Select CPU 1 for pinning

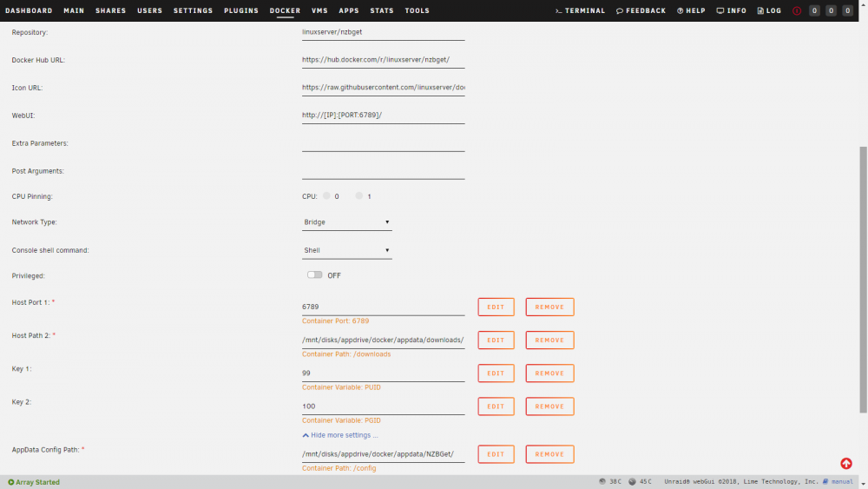(x=359, y=196)
